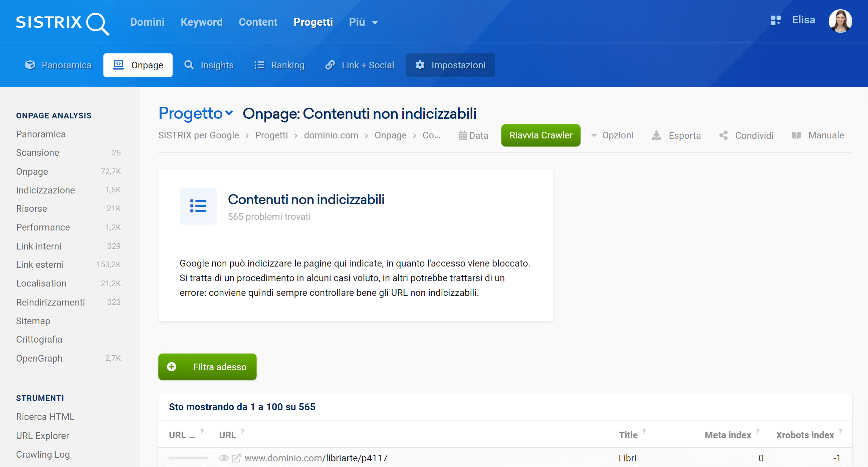Click the Filtra adesso button
The image size is (868, 467).
click(x=207, y=366)
